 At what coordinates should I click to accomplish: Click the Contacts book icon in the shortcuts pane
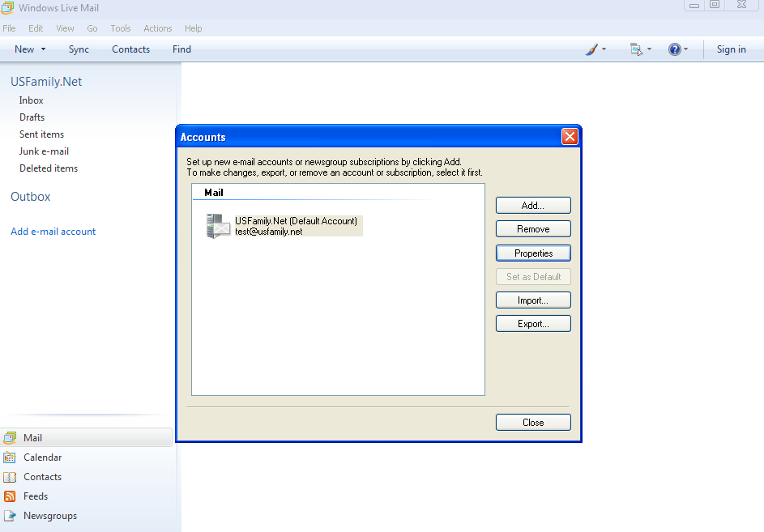point(10,477)
